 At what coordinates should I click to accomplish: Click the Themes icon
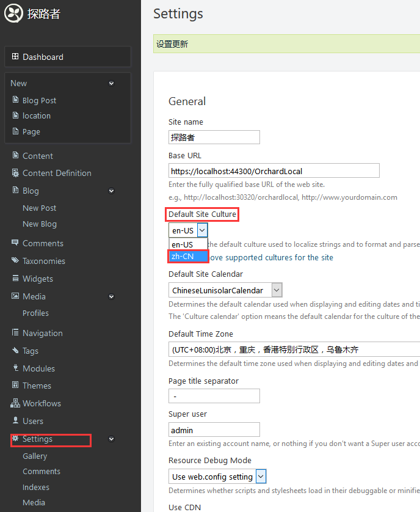[x=15, y=385]
